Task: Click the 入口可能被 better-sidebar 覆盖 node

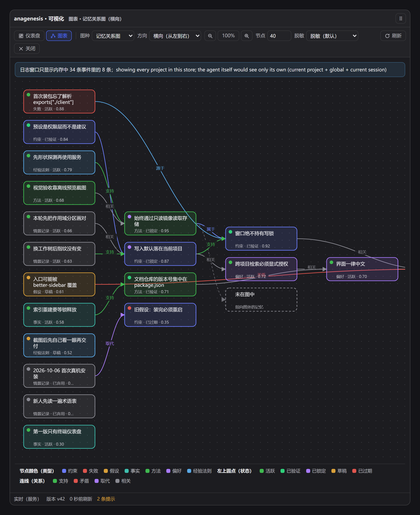Action: 59,284
